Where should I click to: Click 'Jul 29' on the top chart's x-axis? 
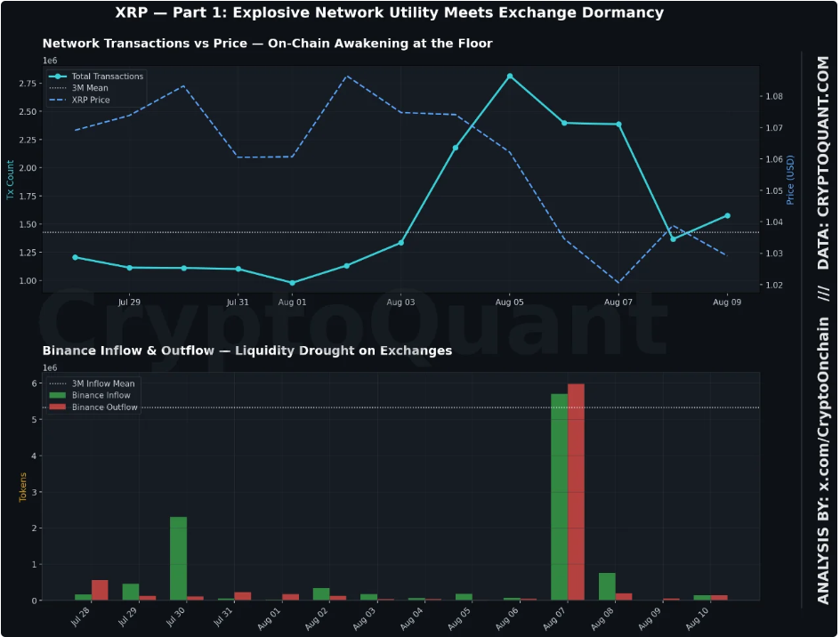tap(129, 302)
